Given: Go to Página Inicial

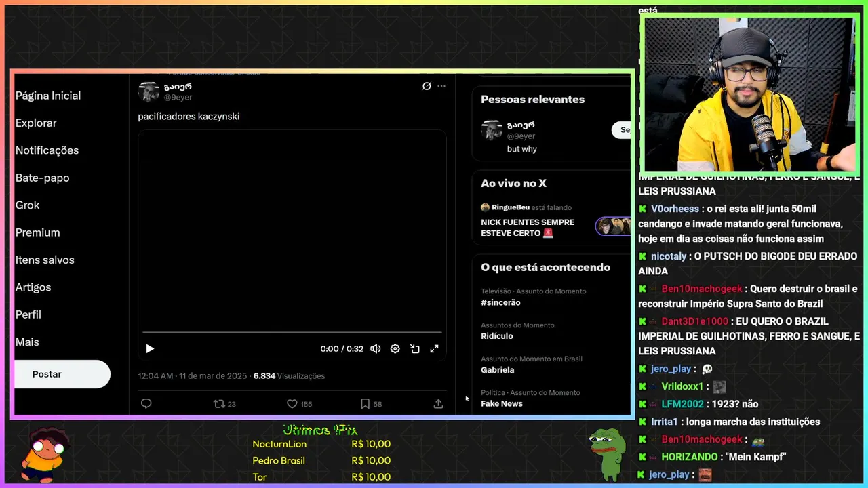Looking at the screenshot, I should pyautogui.click(x=48, y=96).
